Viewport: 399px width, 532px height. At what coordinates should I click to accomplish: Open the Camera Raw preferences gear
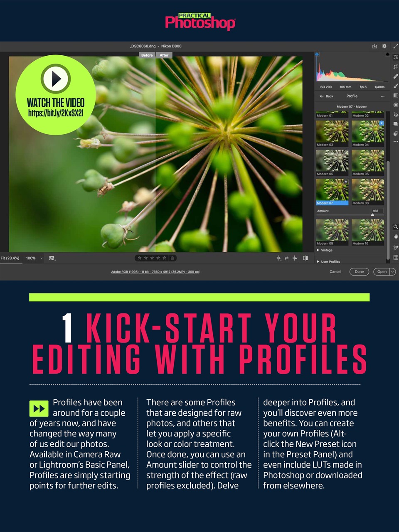pos(384,46)
